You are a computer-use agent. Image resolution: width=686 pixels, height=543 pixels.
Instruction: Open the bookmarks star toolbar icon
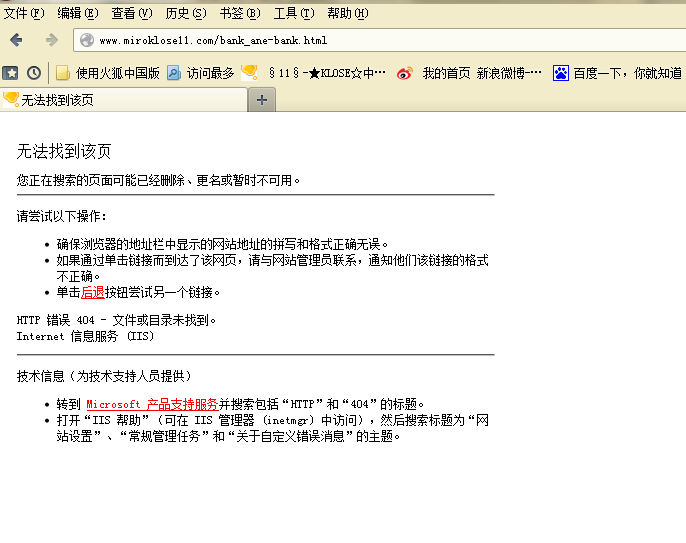pos(10,73)
